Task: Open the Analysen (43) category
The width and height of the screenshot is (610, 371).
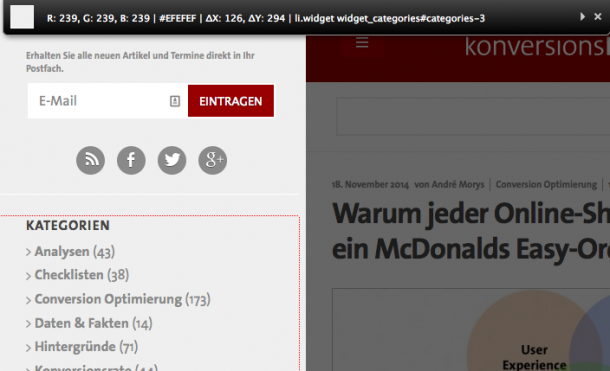Action: tap(75, 252)
